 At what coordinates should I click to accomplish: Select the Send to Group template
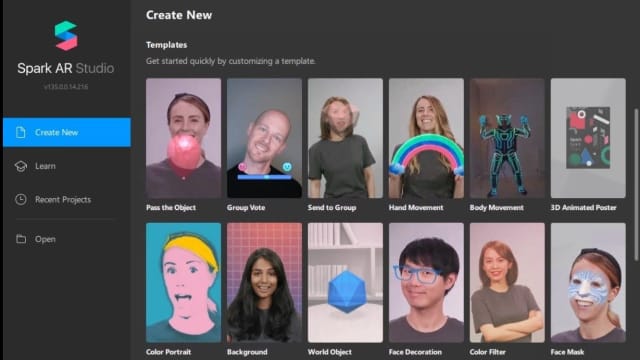click(x=345, y=138)
